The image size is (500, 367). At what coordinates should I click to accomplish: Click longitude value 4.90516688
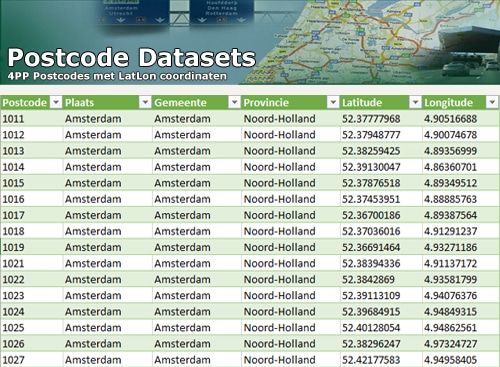[451, 119]
